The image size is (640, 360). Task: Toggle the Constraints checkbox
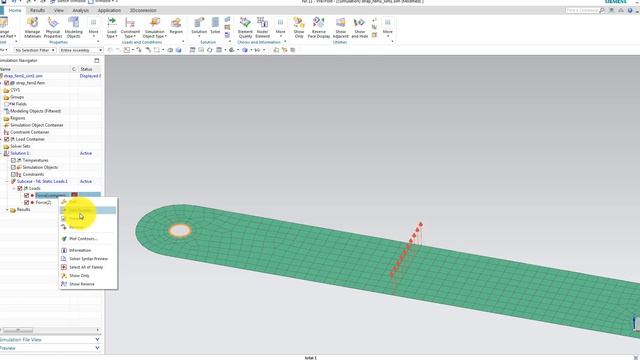[13, 174]
